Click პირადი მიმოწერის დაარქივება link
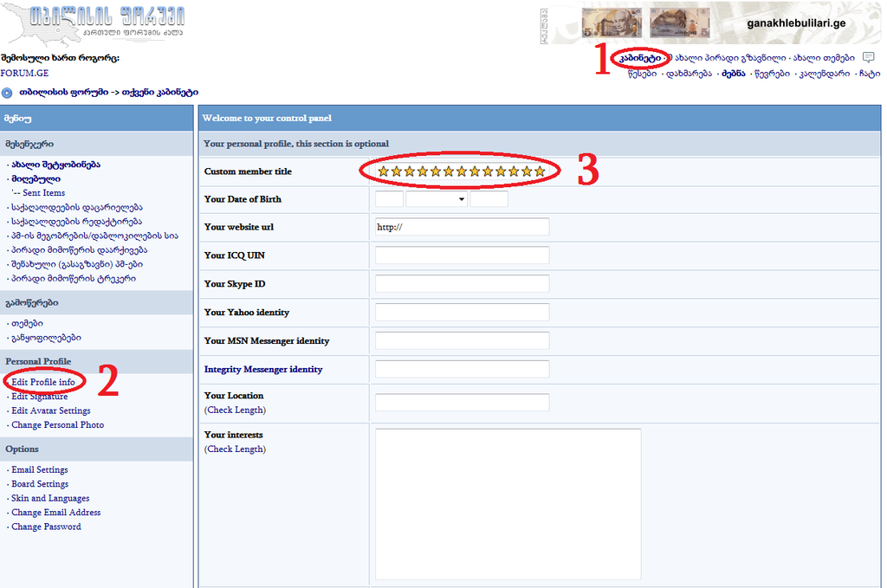The image size is (887, 588). (x=79, y=250)
